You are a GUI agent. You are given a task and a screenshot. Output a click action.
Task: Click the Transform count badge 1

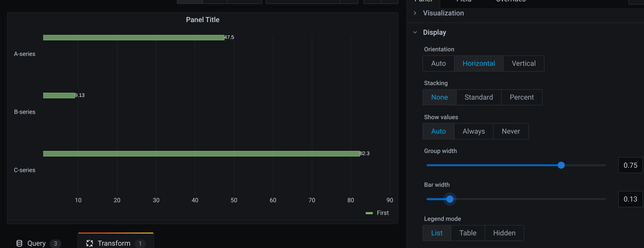(x=140, y=243)
